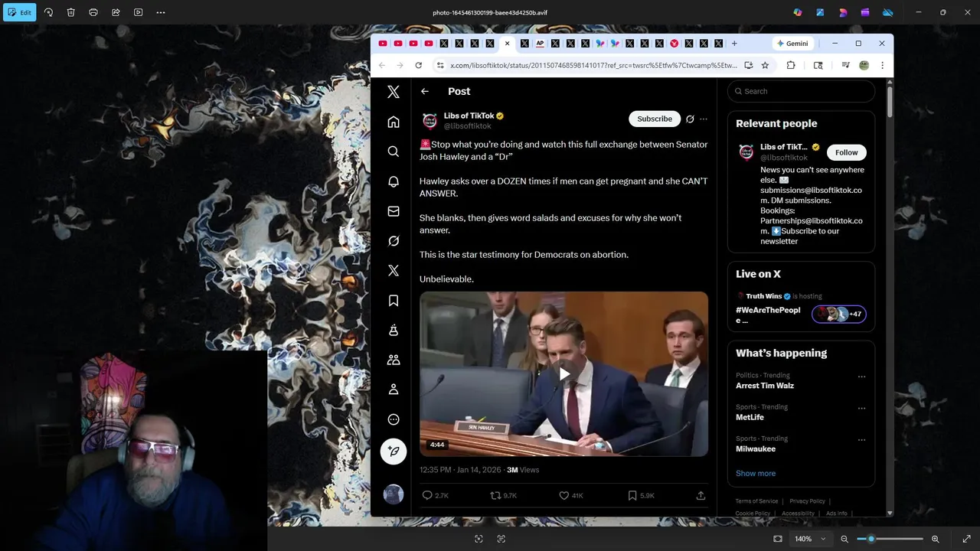Click the Photos zoom slider
Viewport: 980px width, 551px height.
890,539
